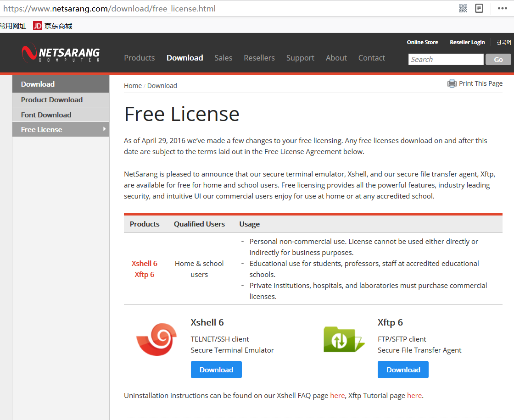
Task: Click 'Secure Terminal Emulator' text
Action: coord(232,350)
